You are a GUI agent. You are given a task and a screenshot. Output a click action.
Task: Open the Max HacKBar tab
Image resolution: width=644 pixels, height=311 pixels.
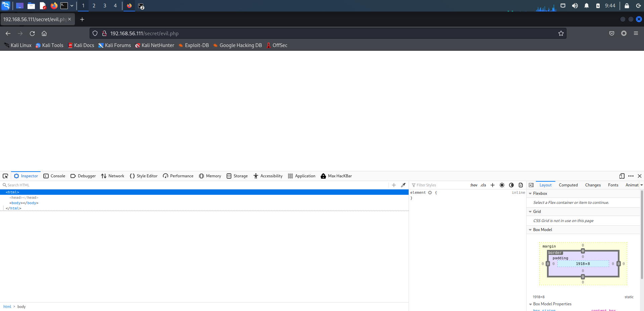point(336,176)
